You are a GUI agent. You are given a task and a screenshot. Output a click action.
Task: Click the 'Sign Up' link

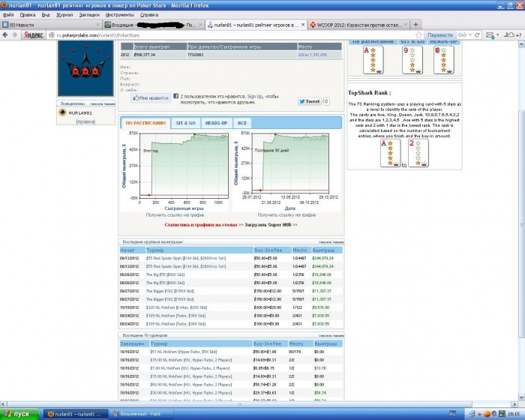pyautogui.click(x=255, y=97)
